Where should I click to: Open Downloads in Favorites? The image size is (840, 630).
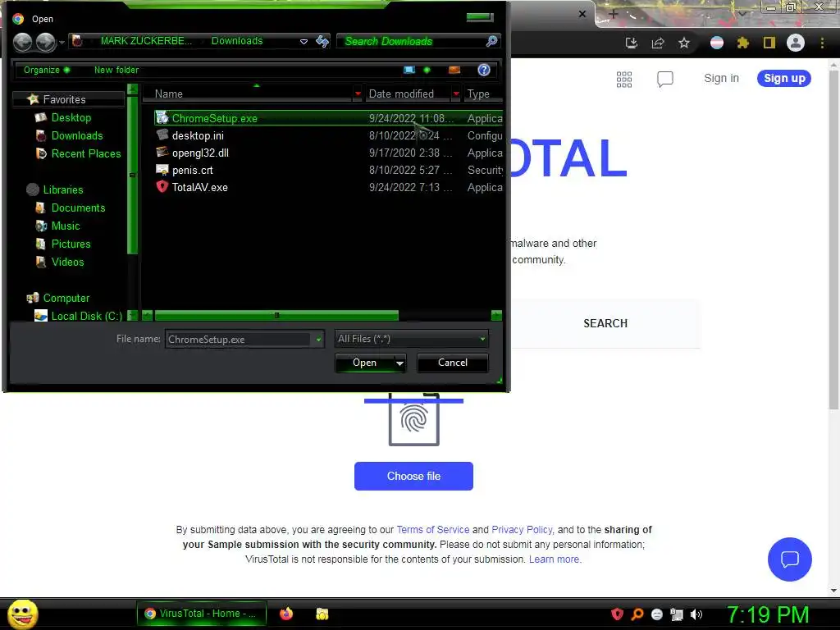pyautogui.click(x=76, y=135)
